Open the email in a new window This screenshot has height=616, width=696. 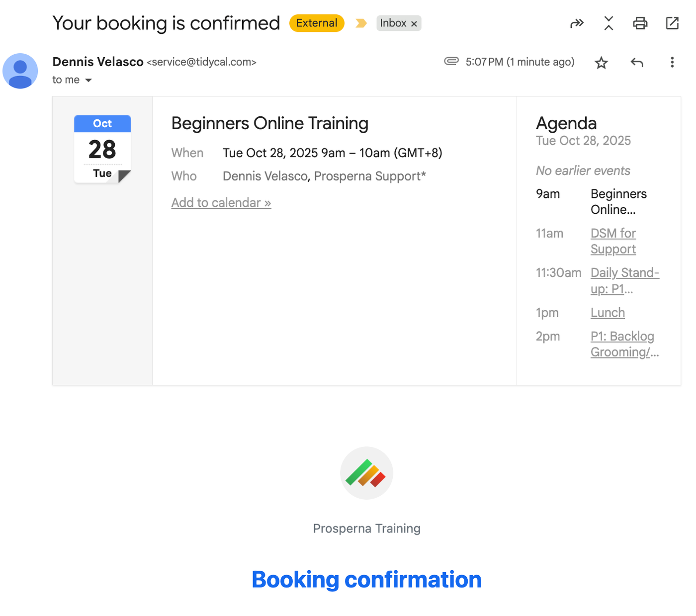(672, 23)
